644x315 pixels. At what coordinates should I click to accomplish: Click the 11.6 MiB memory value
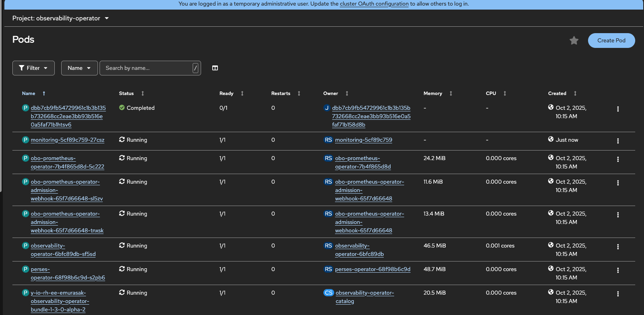(x=433, y=182)
